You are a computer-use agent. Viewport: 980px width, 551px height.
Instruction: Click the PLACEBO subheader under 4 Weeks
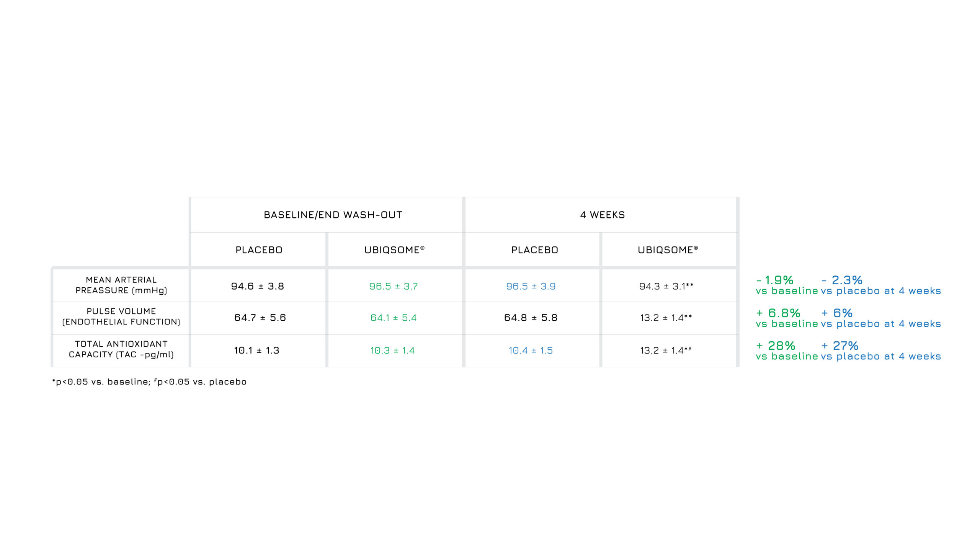click(x=534, y=250)
